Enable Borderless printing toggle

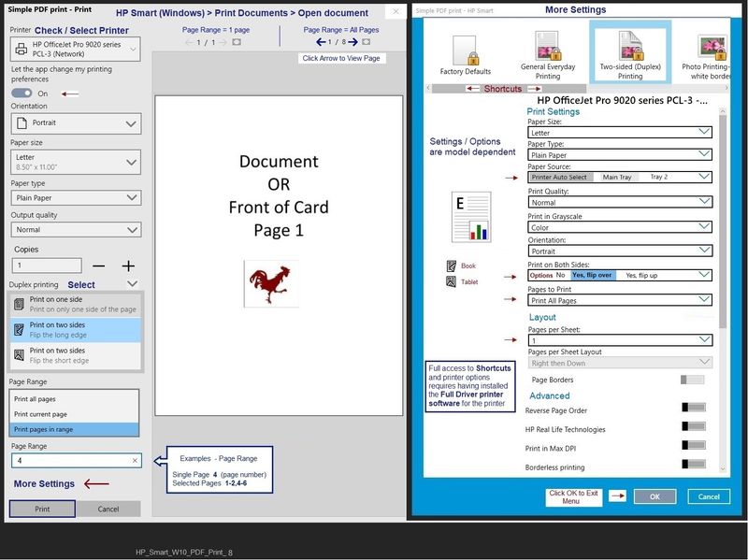694,464
